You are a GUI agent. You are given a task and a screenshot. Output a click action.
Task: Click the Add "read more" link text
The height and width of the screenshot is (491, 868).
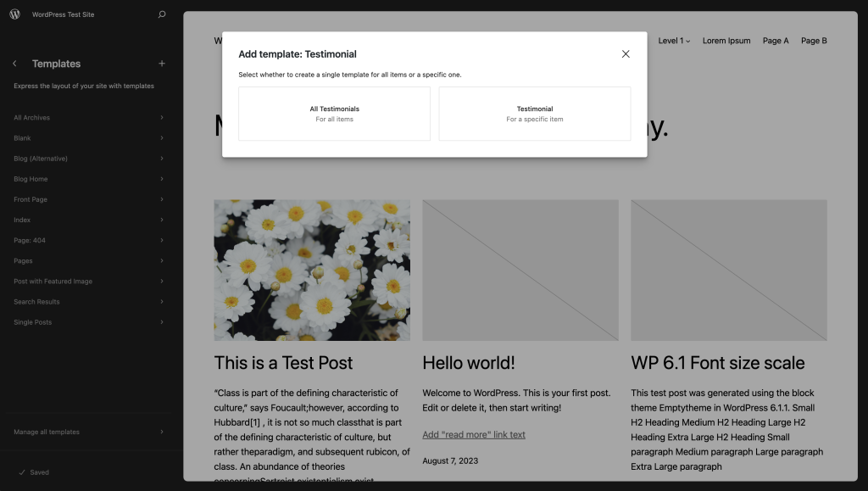(474, 435)
